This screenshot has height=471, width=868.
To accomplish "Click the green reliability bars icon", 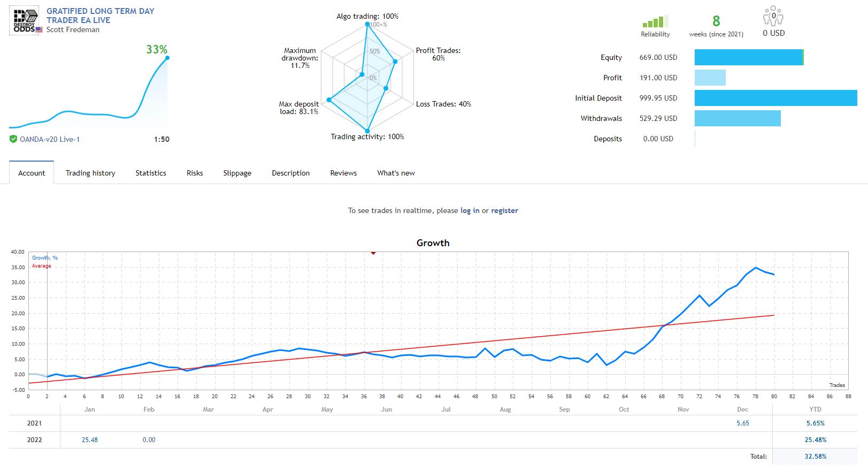I will [x=655, y=22].
